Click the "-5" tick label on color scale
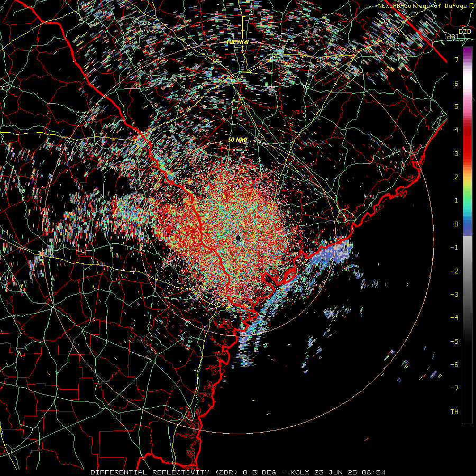The image size is (476, 476). pos(454,341)
